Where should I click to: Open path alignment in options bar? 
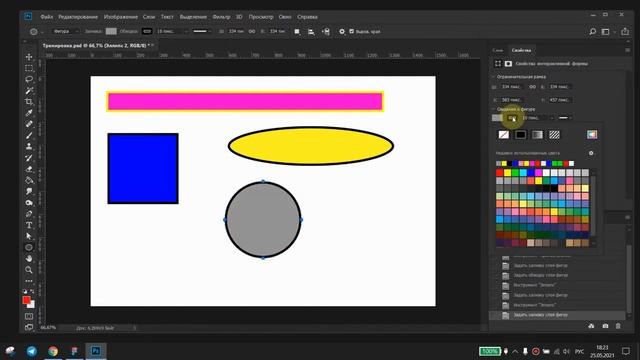tap(311, 31)
